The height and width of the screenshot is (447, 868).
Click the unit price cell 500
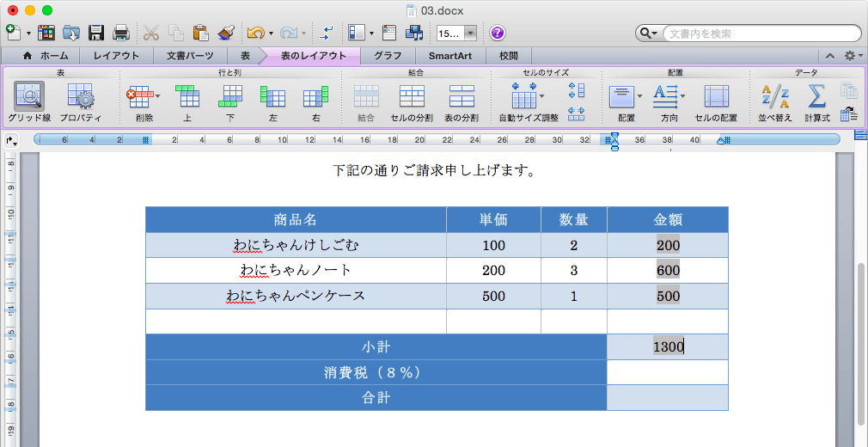493,296
